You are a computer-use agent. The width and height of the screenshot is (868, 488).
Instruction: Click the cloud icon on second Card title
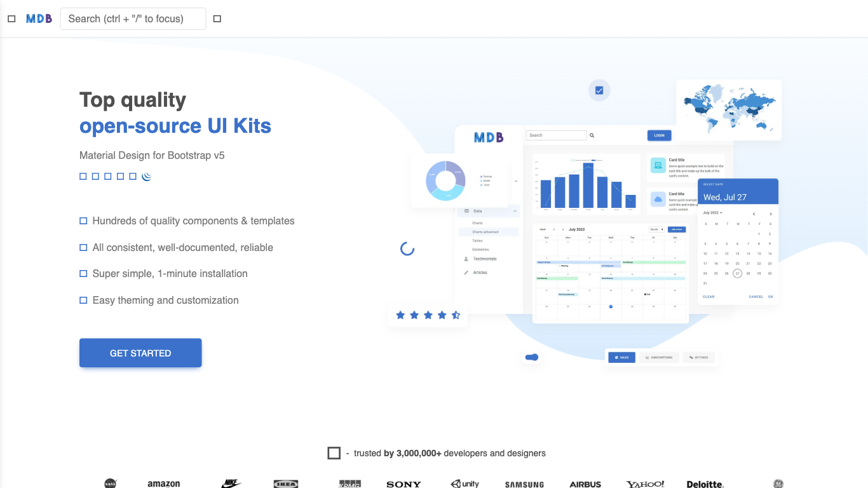(x=658, y=200)
